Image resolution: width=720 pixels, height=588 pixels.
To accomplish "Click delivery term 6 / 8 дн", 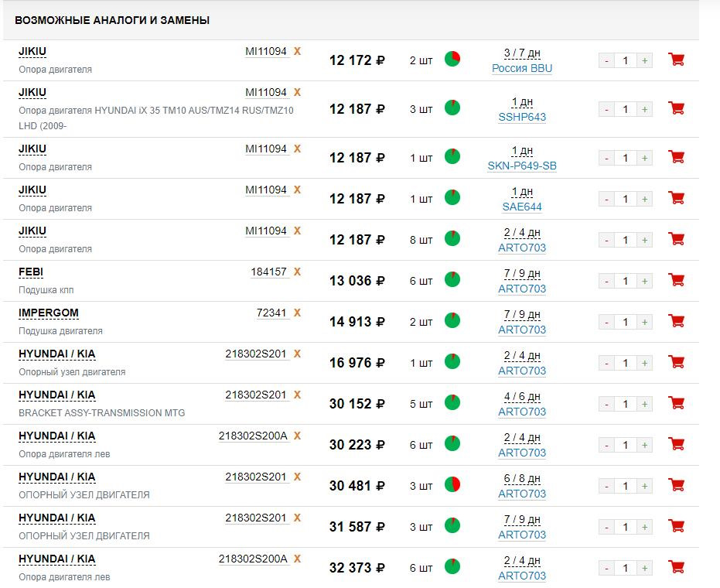I will tap(522, 479).
